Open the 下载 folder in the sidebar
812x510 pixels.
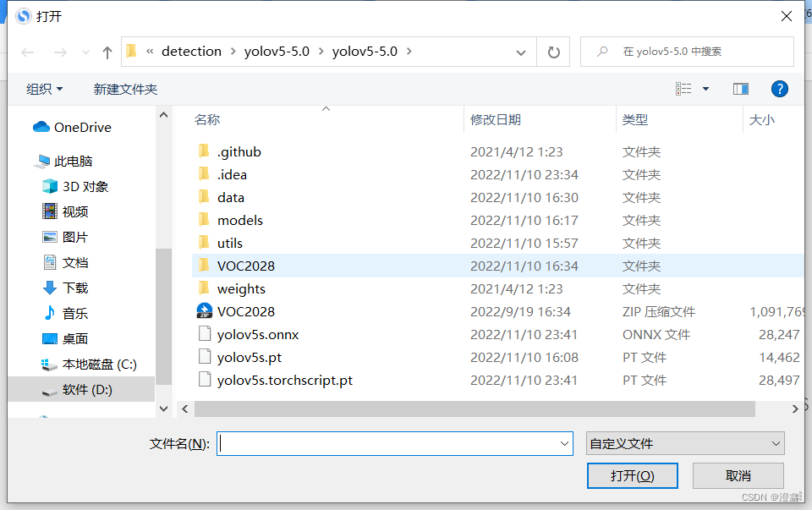(74, 288)
